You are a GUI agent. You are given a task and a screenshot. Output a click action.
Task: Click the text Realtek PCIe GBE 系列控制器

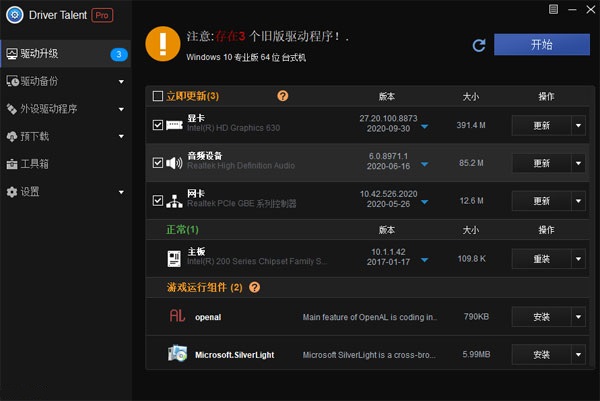(x=242, y=204)
